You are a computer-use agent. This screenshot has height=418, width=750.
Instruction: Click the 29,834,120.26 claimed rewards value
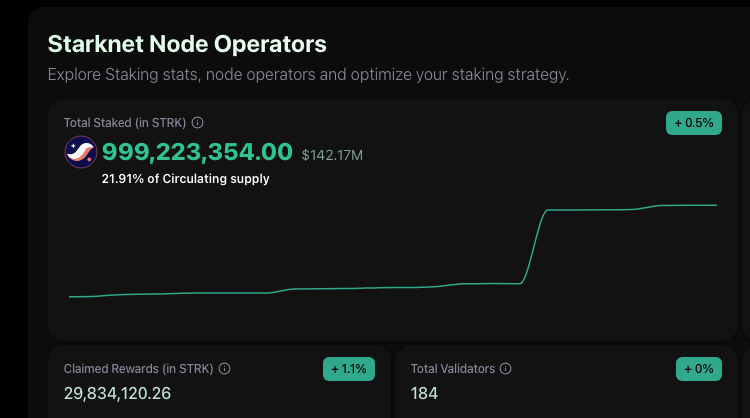coord(117,393)
